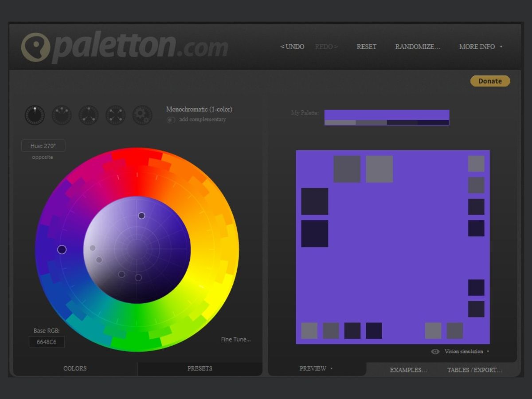This screenshot has width=532, height=399.
Task: Click the Donate button
Action: [490, 81]
